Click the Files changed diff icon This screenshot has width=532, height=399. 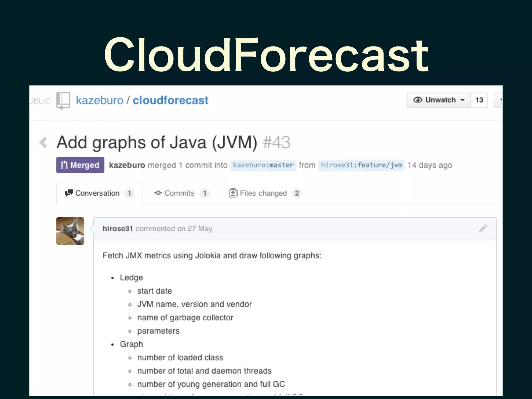pos(233,193)
